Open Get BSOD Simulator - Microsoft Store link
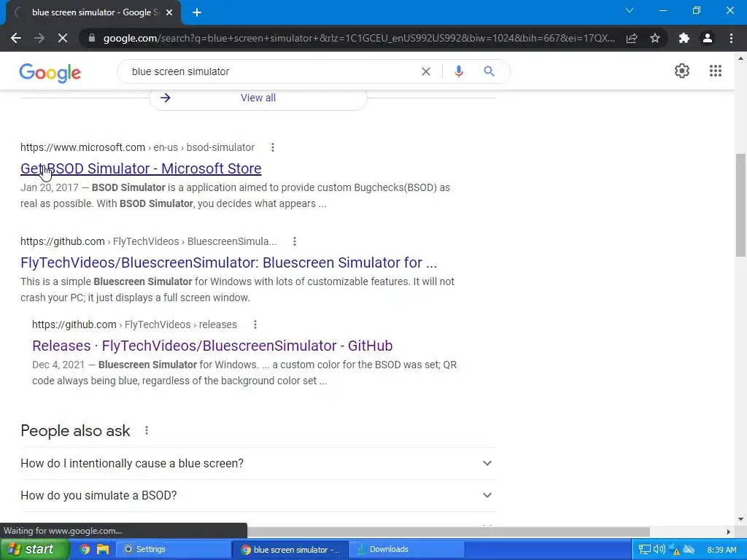This screenshot has height=560, width=747. click(141, 168)
